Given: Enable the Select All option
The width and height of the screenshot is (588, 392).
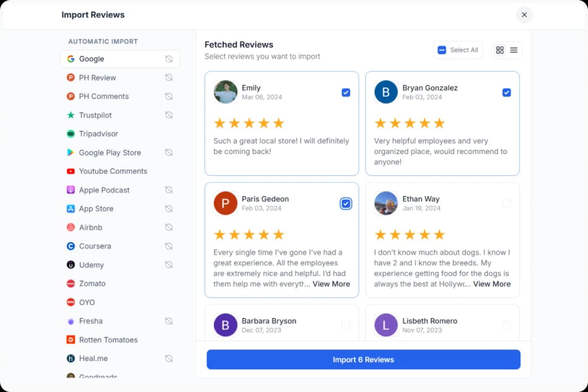Looking at the screenshot, I should (x=457, y=50).
